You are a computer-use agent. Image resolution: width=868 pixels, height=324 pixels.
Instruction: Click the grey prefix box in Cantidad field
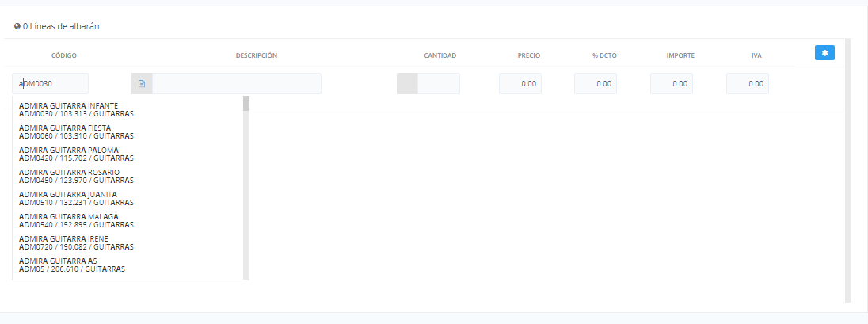[x=407, y=84]
